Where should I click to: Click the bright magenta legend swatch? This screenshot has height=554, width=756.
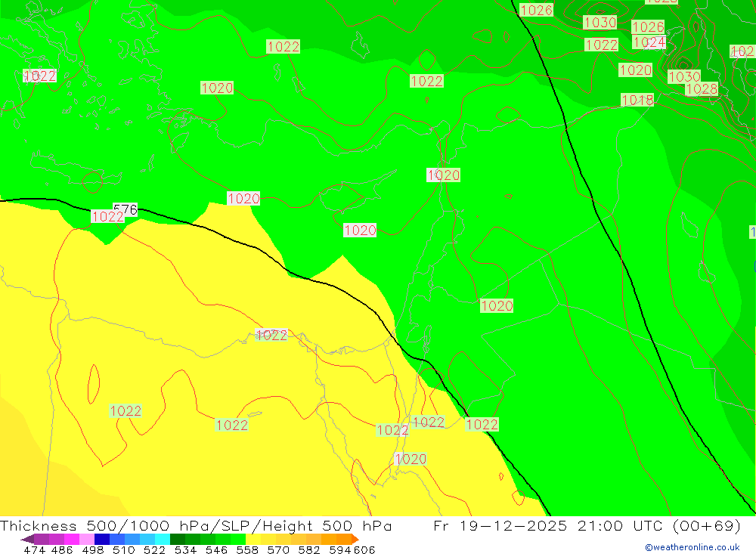[x=71, y=539]
